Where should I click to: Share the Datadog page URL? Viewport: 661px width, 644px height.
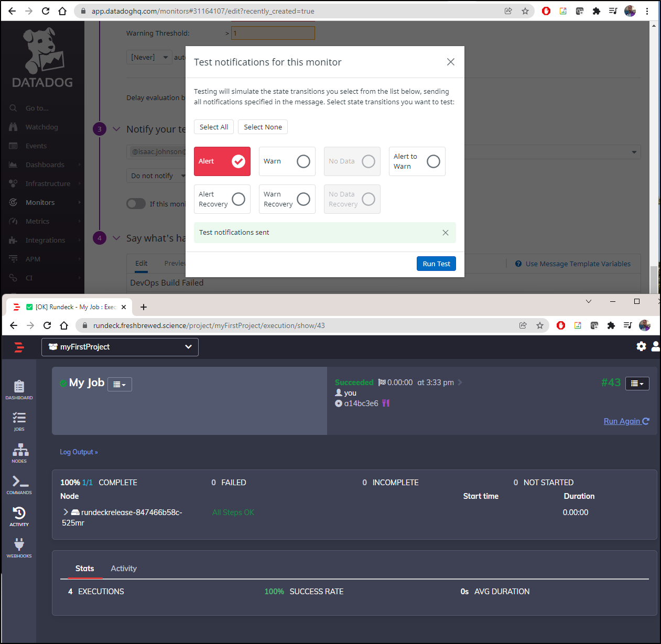(x=508, y=11)
